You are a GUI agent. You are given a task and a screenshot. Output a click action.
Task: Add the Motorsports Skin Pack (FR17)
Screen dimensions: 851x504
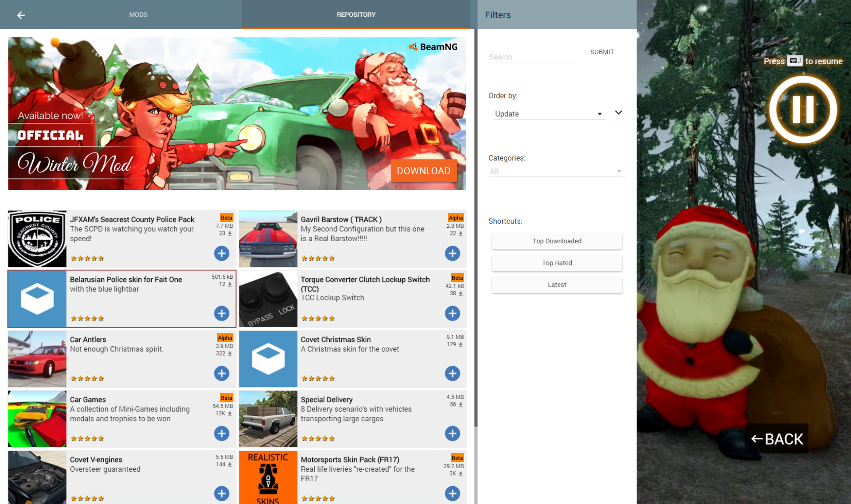[x=452, y=493]
